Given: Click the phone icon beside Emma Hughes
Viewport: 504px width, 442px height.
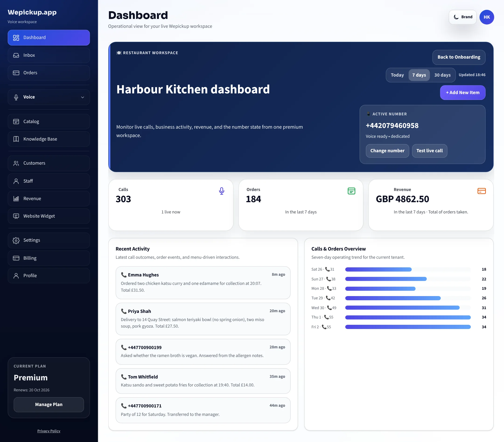Looking at the screenshot, I should tap(124, 275).
